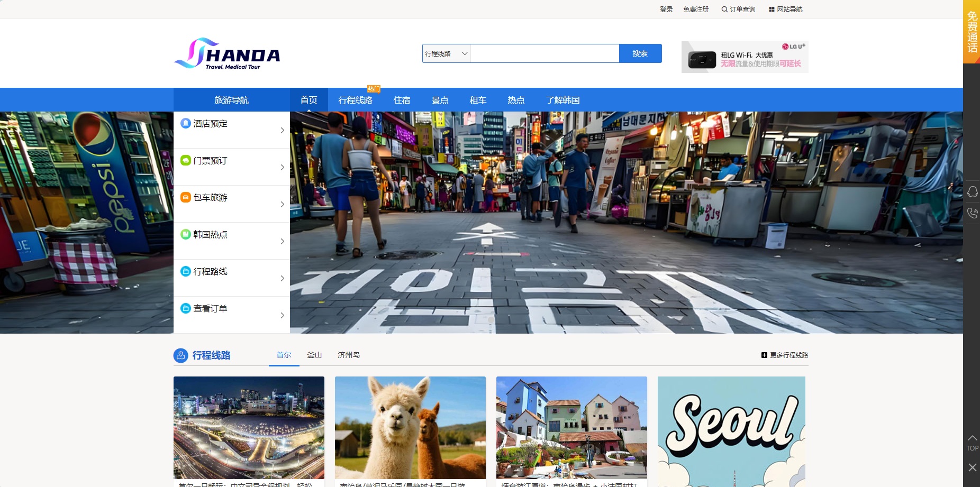Image resolution: width=980 pixels, height=487 pixels.
Task: Switch to the 釜山 tab
Action: (314, 355)
